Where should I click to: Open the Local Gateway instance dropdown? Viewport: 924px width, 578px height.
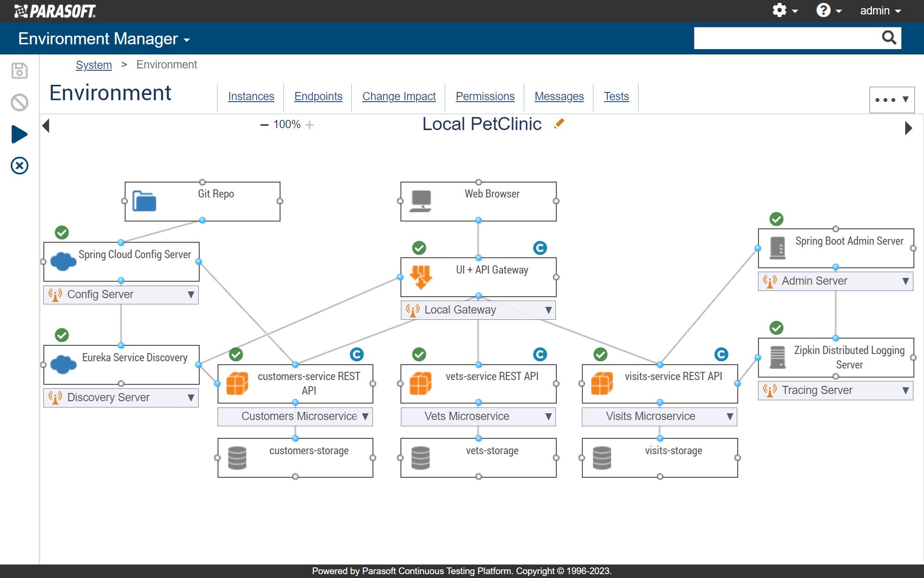(x=548, y=310)
